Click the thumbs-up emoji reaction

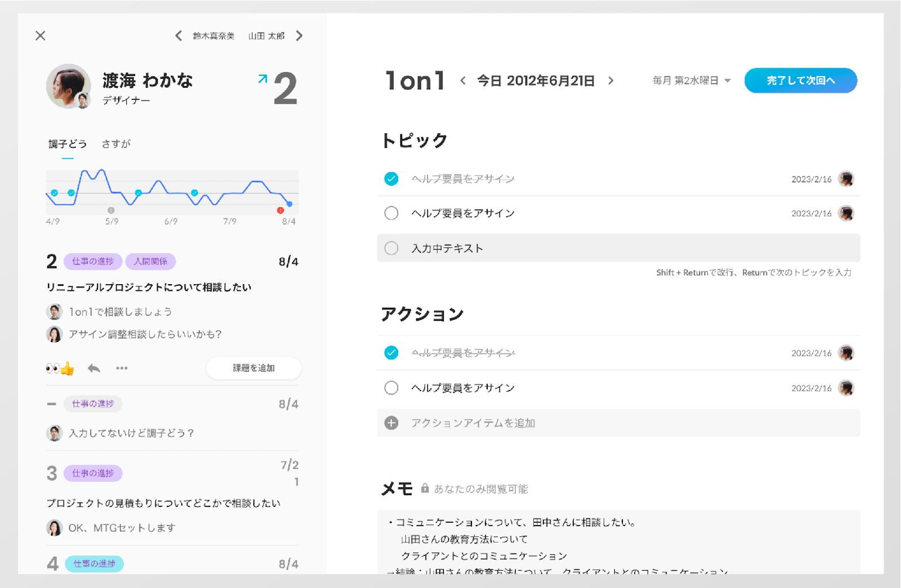(x=68, y=369)
